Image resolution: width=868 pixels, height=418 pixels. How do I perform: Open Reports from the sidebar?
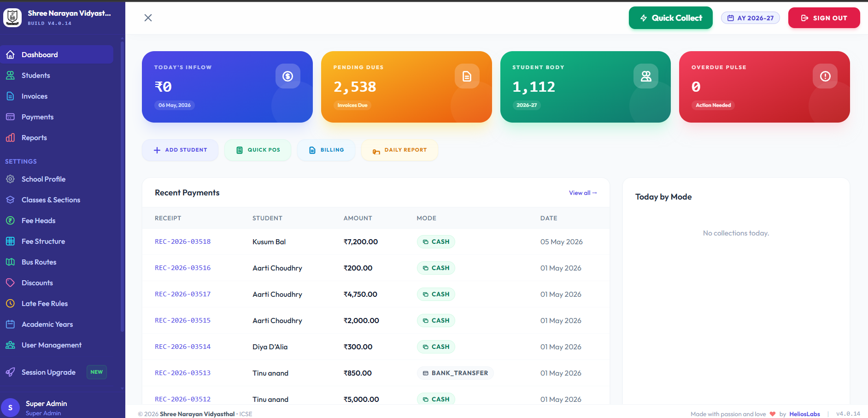click(x=57, y=137)
